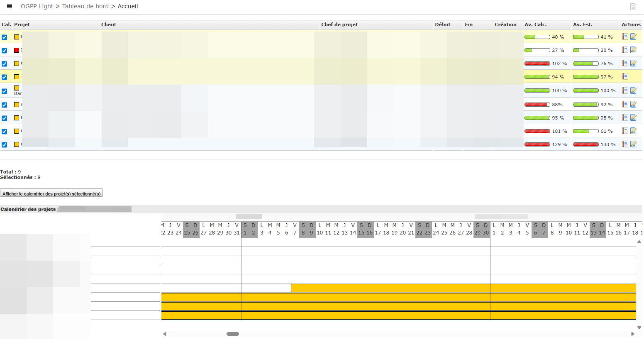Uncheck the calendar checkbox on the first project row

5,37
